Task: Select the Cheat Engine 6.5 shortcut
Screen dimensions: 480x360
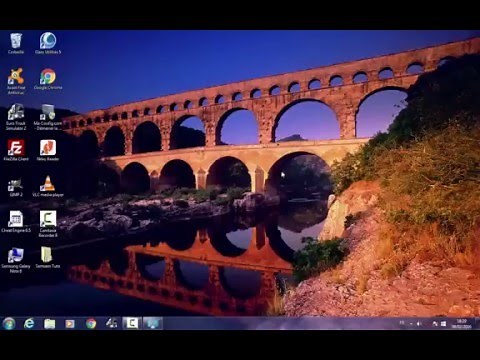Action: pos(16,222)
